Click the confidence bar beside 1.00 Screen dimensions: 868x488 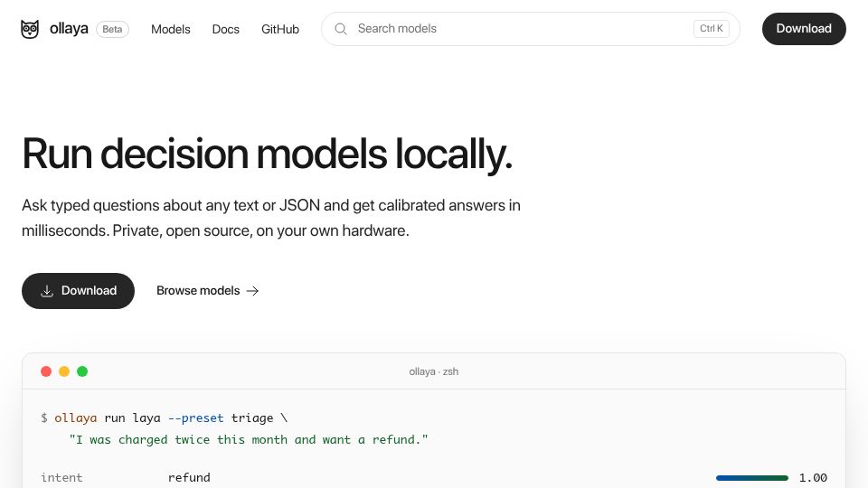[751, 477]
